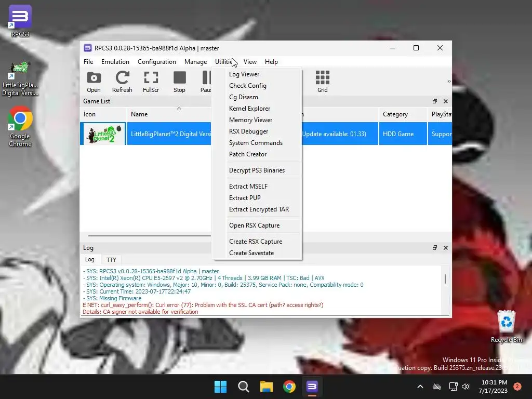Sort by the Icon column header
Viewport: 532px width, 399px height.
(x=103, y=114)
